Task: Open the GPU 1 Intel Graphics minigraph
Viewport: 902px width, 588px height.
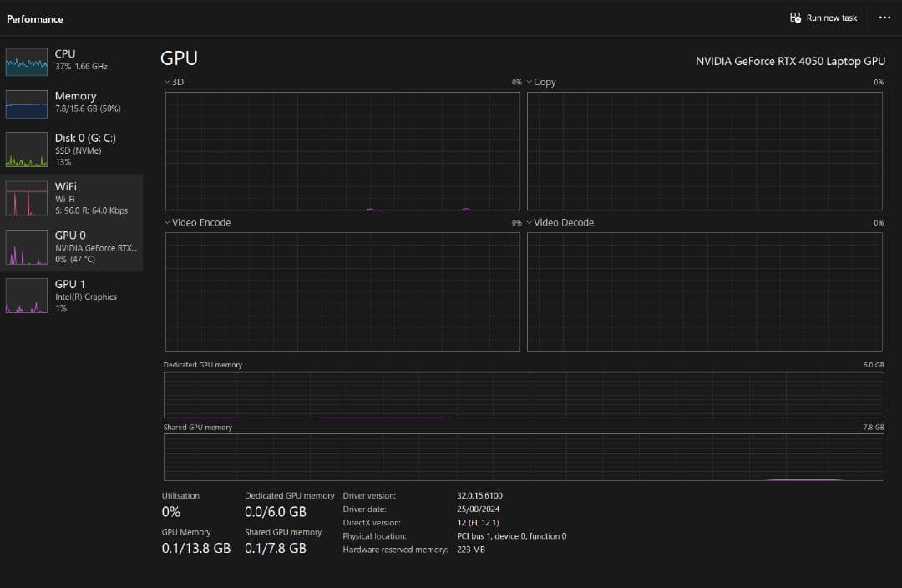Action: [x=25, y=296]
